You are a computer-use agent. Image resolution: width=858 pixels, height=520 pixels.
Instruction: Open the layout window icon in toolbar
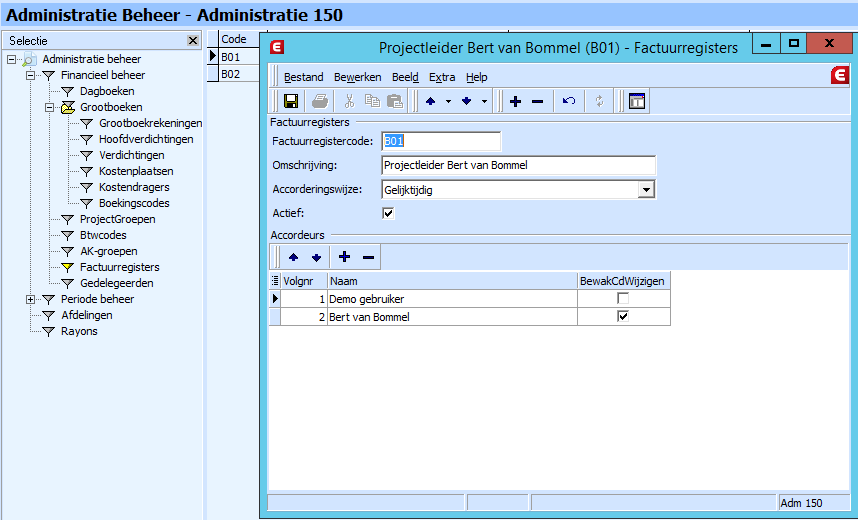(x=636, y=101)
